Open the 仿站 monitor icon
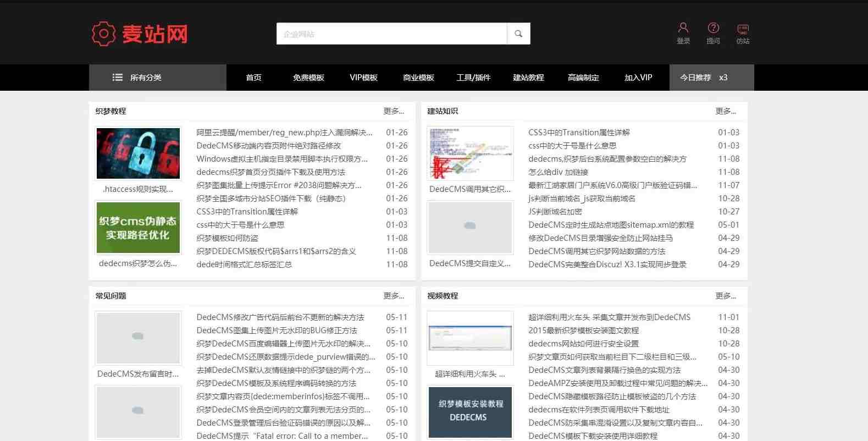 coord(743,33)
